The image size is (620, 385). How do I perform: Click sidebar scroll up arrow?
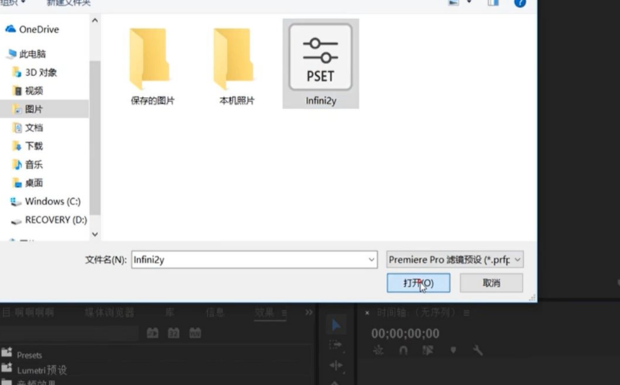coord(95,20)
